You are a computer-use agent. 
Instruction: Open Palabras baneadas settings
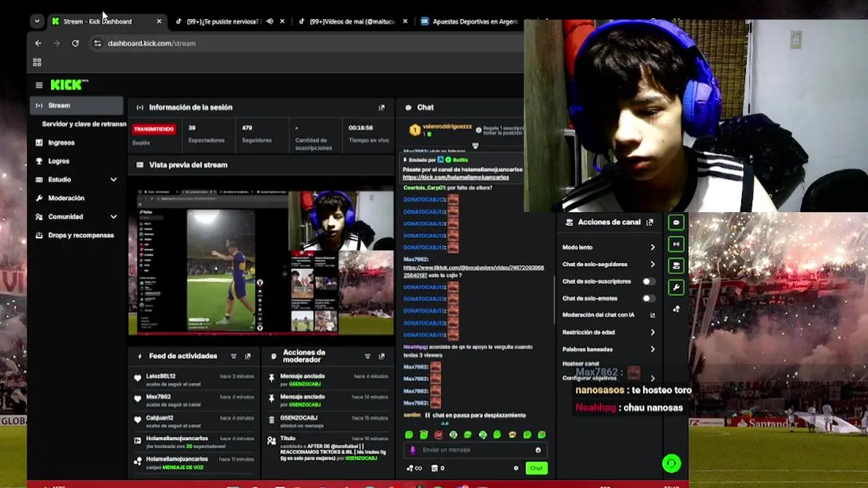click(609, 349)
